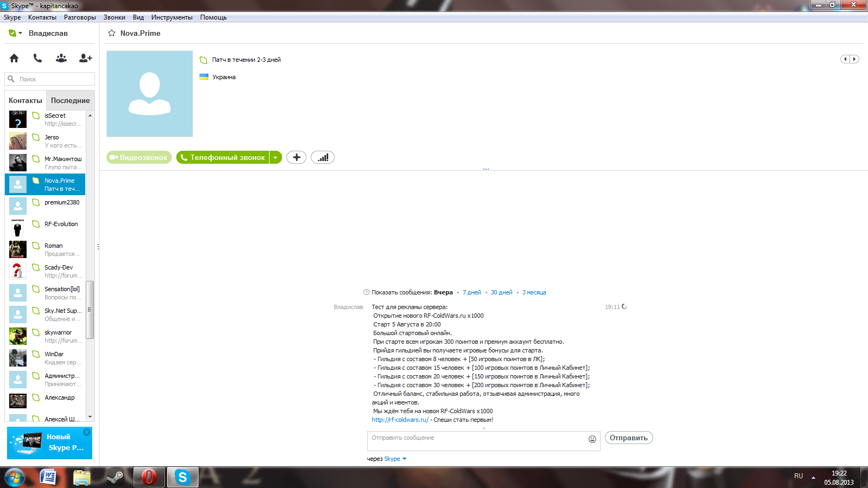Click the Mr.Макинтош contact avatar
The image size is (868, 488).
click(18, 163)
